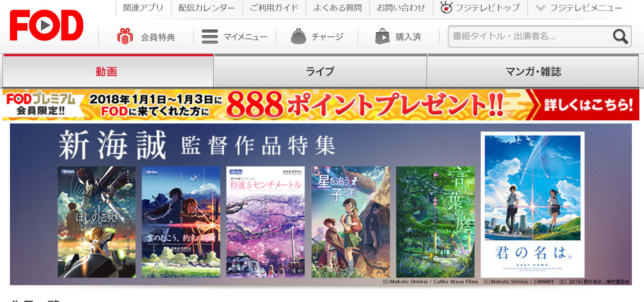The height and width of the screenshot is (302, 644).
Task: Click the red gift box icon
Action: point(125,36)
